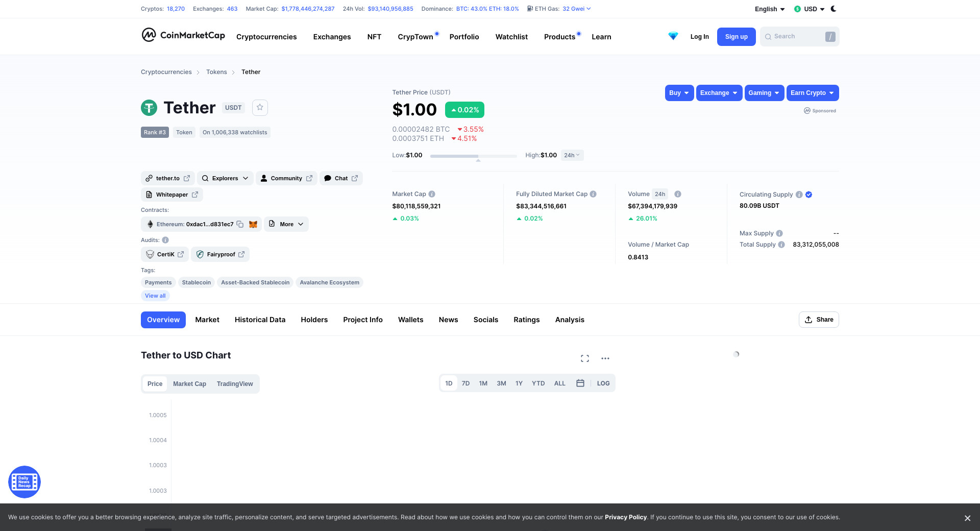
Task: Switch to the Historical Data tab
Action: [x=260, y=320]
